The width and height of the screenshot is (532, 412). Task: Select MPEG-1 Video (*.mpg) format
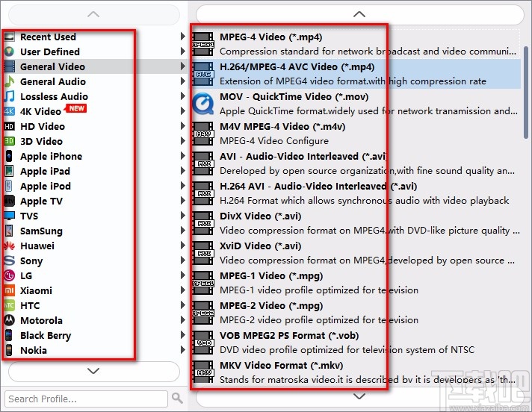pos(356,283)
